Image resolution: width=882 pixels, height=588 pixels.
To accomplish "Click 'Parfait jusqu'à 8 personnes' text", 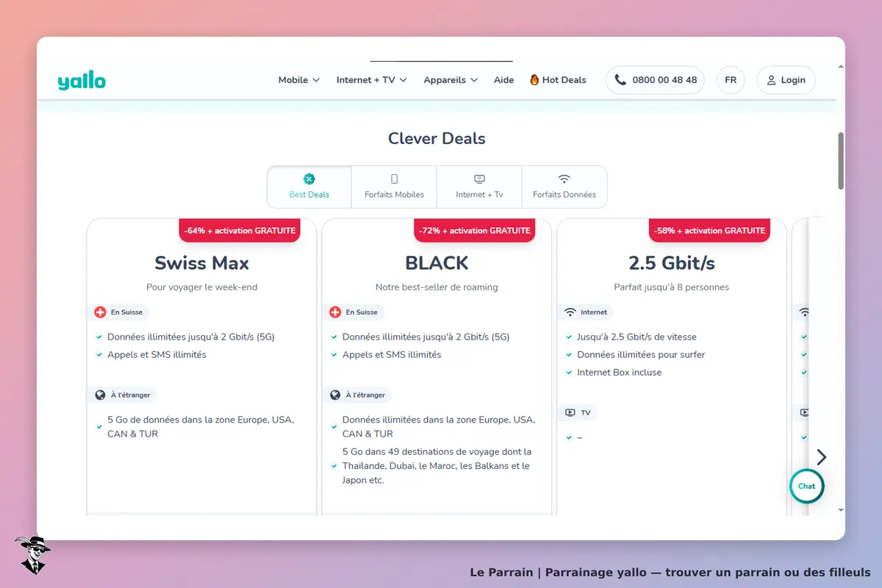I will click(672, 287).
